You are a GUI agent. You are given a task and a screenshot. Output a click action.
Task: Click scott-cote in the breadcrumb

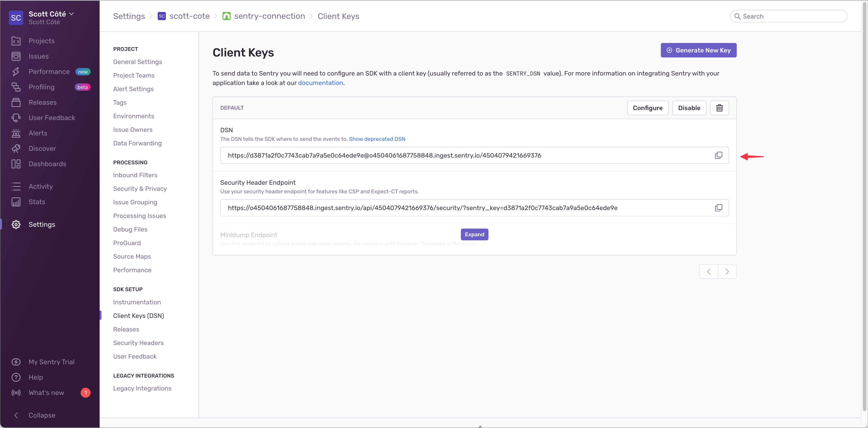pyautogui.click(x=189, y=16)
